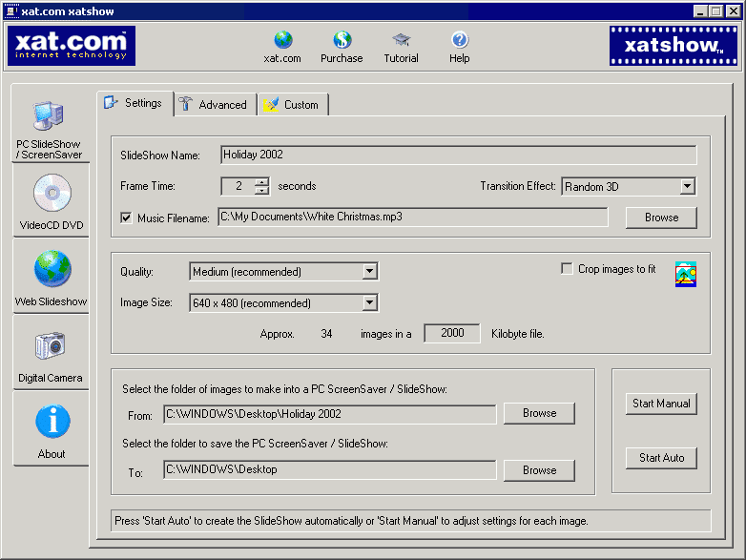This screenshot has width=746, height=560.
Task: Enable Crop images to fit
Action: coord(567,269)
